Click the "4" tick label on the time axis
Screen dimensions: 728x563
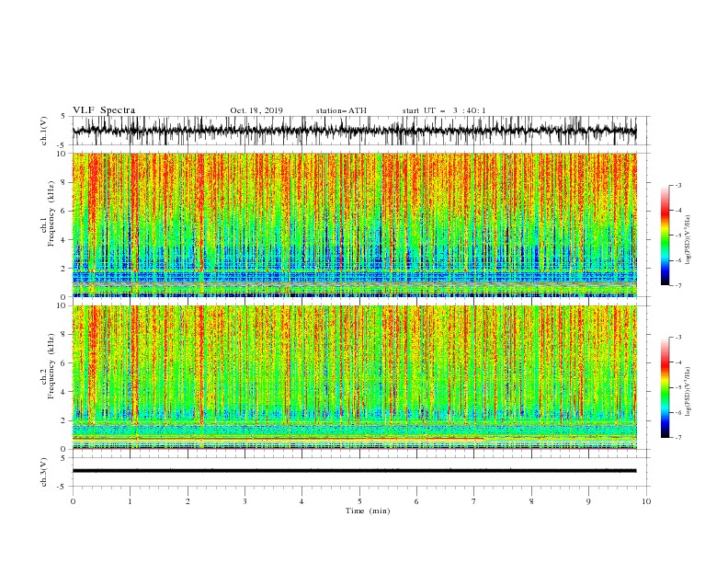pyautogui.click(x=302, y=501)
